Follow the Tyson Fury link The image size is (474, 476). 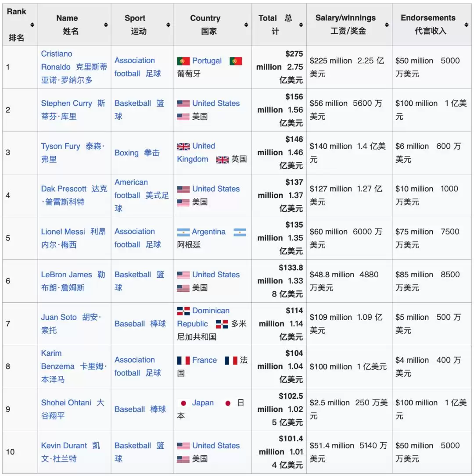tap(61, 146)
